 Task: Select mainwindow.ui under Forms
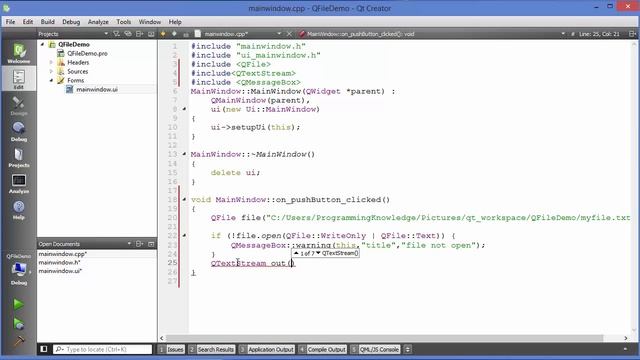point(97,89)
